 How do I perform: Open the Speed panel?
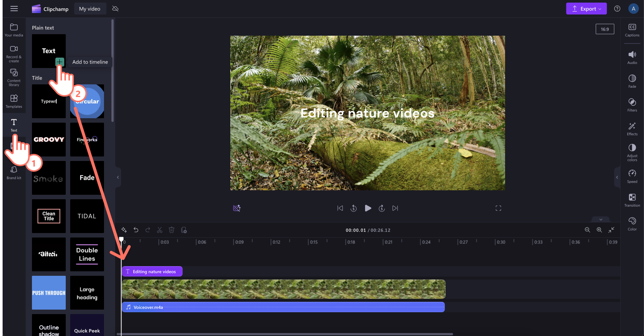tap(632, 176)
